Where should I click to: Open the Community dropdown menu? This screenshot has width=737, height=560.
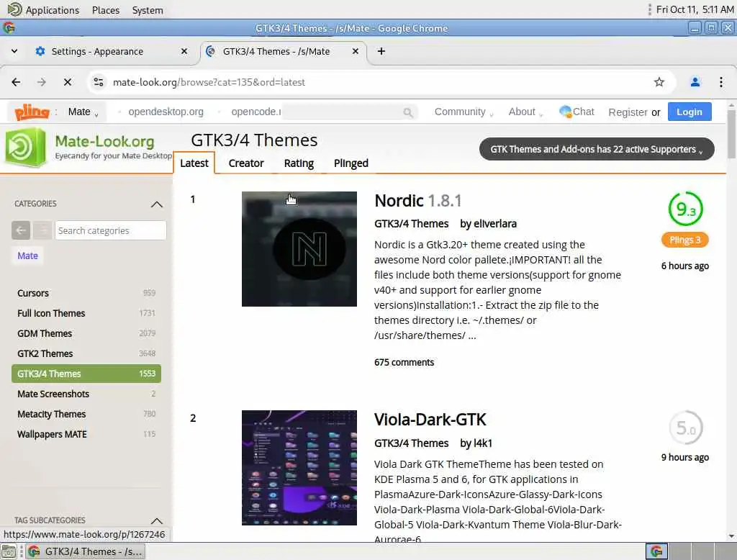tap(464, 112)
